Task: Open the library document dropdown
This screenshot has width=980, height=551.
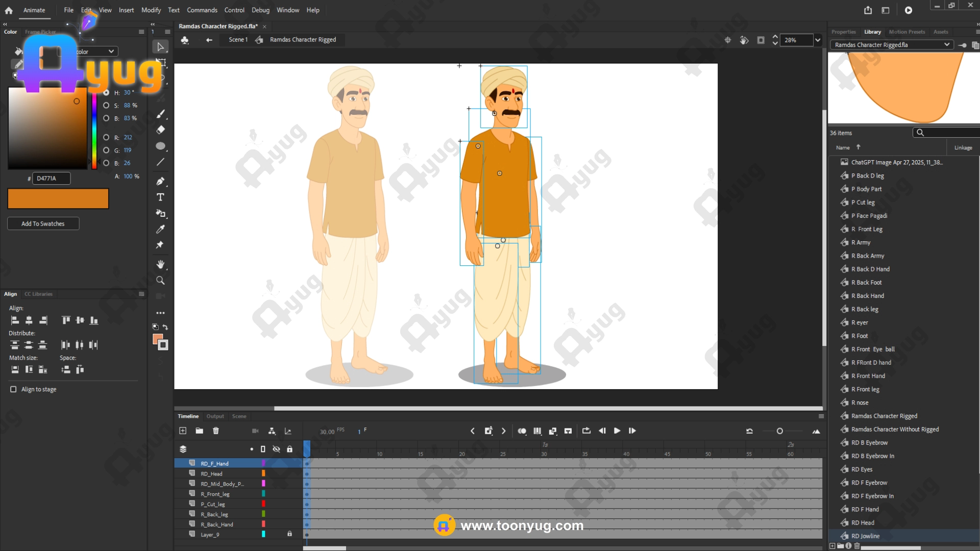Action: coord(947,45)
